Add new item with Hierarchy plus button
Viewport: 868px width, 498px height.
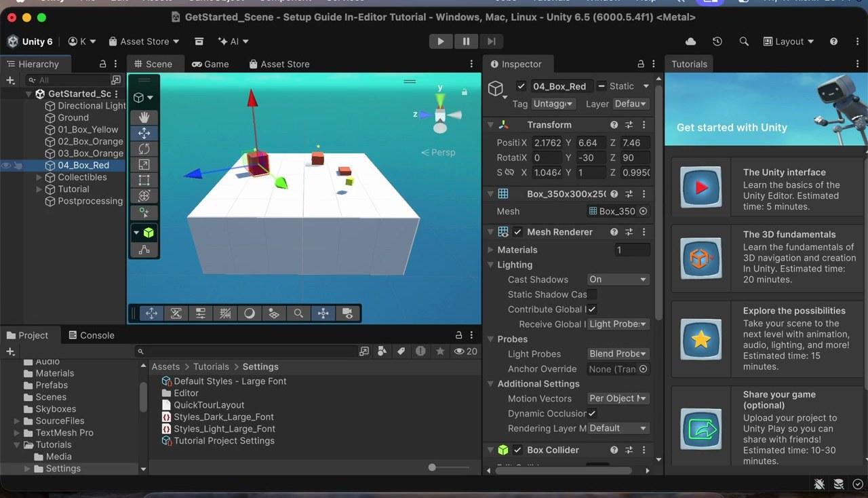pyautogui.click(x=10, y=80)
